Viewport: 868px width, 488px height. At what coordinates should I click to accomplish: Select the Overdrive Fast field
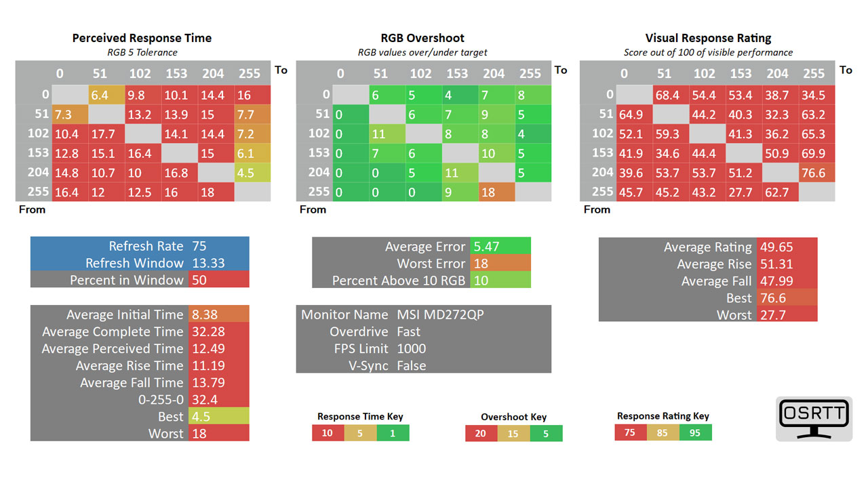pyautogui.click(x=424, y=331)
